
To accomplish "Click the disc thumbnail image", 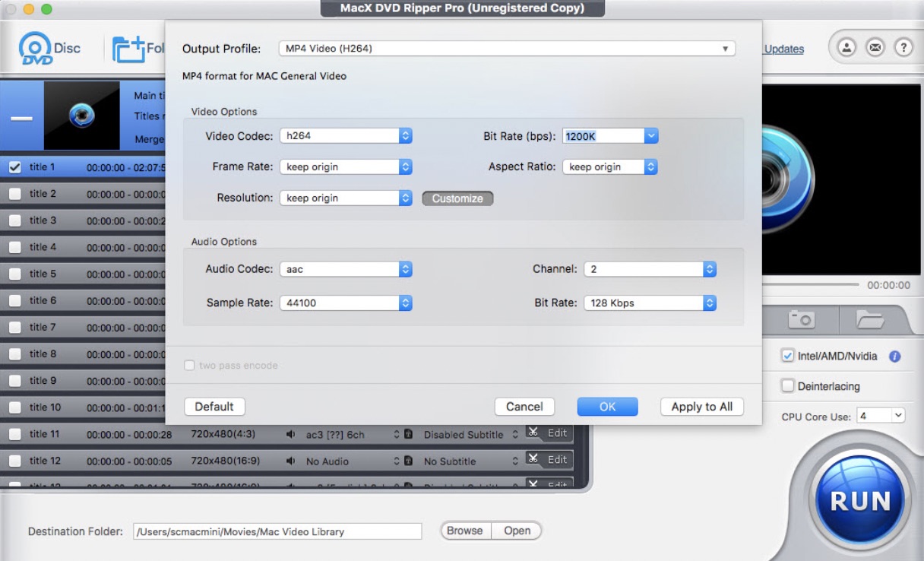I will (x=82, y=116).
